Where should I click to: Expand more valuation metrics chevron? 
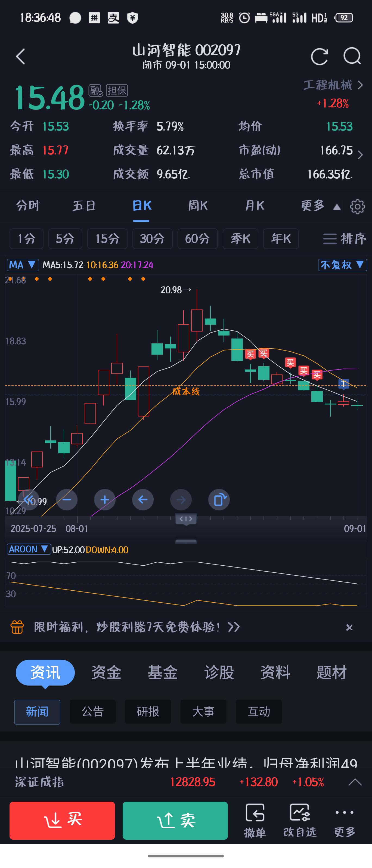coord(360,155)
